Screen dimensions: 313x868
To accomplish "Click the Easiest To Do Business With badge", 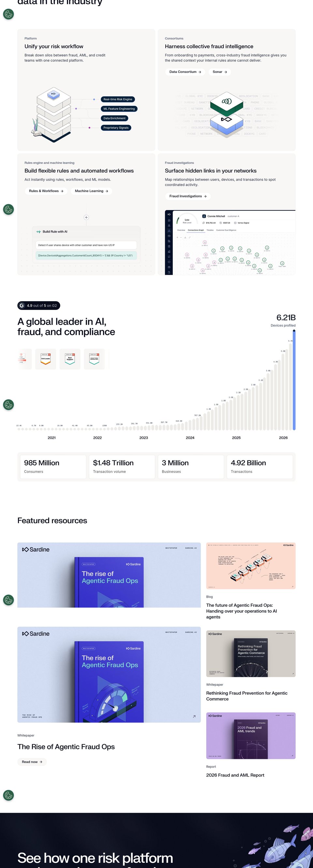I will click(x=94, y=359).
